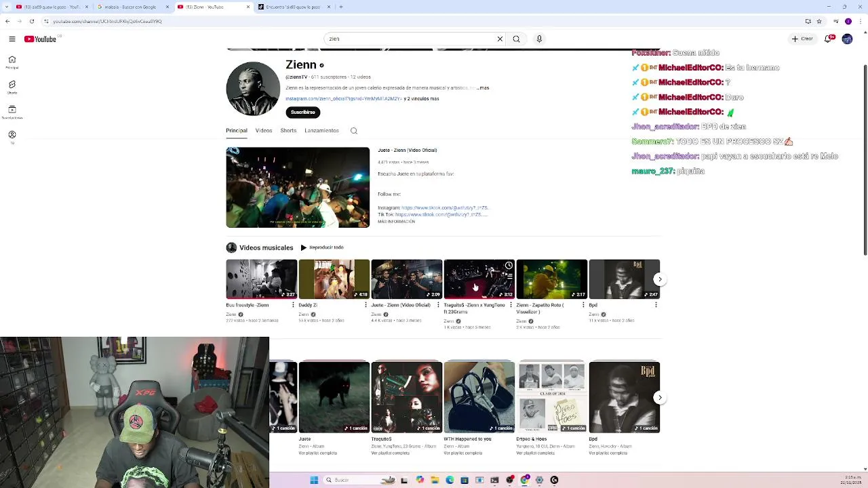
Task: Play Buu freestyle -Zienn thumbnail
Action: (x=261, y=279)
